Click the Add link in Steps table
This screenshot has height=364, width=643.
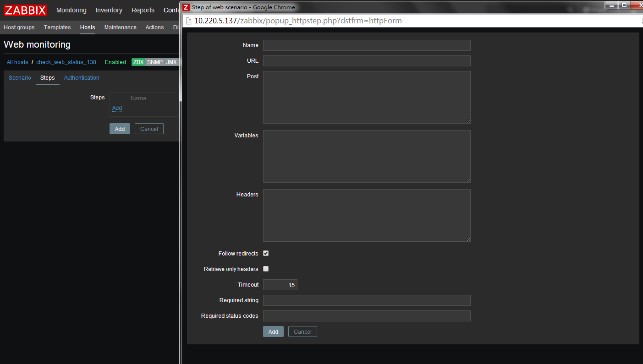[x=117, y=108]
